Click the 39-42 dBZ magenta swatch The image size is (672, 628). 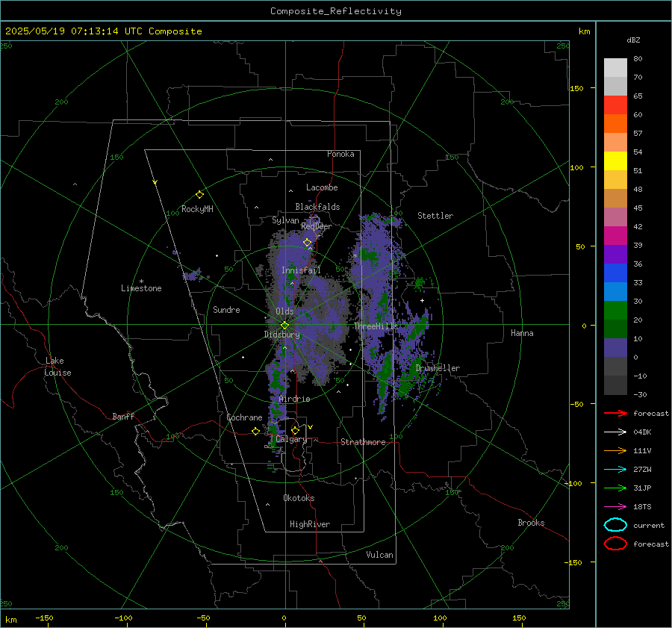(615, 236)
